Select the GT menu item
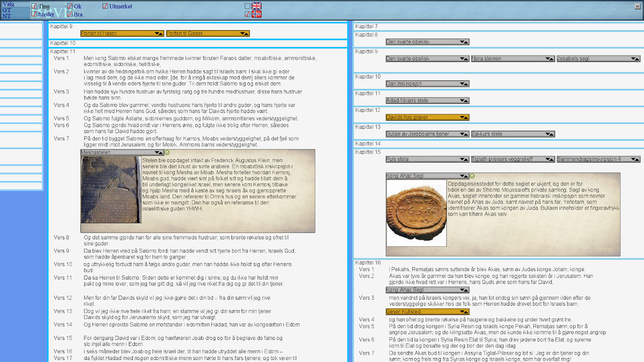Viewport: 644px width, 362px height. [x=7, y=10]
